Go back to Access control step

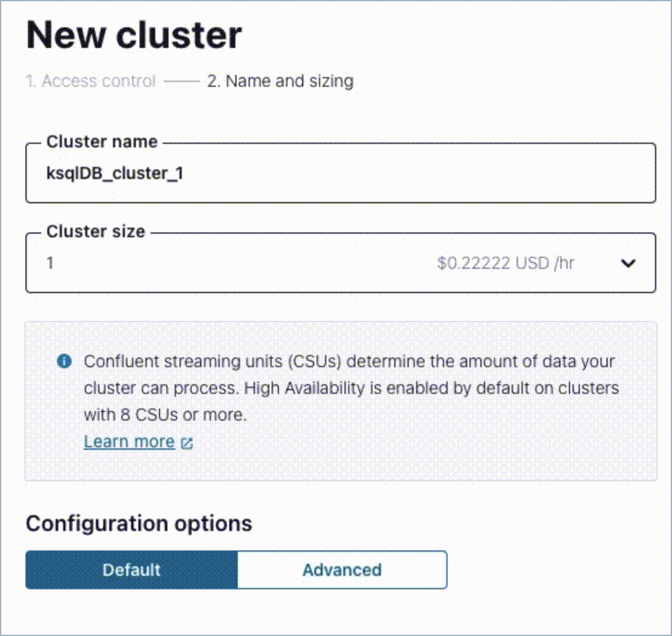(90, 81)
